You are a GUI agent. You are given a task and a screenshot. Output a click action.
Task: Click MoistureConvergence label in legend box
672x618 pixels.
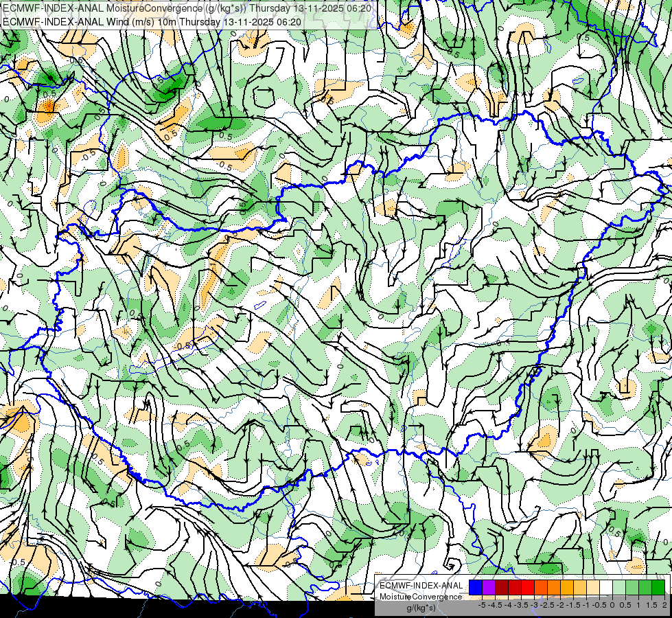(x=421, y=597)
